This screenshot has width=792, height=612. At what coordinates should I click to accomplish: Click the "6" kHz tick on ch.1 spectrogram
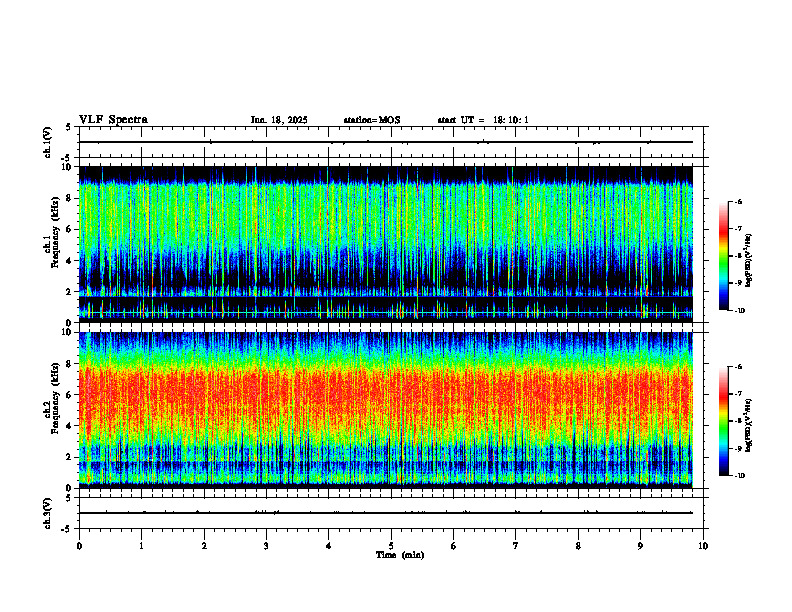pos(70,230)
